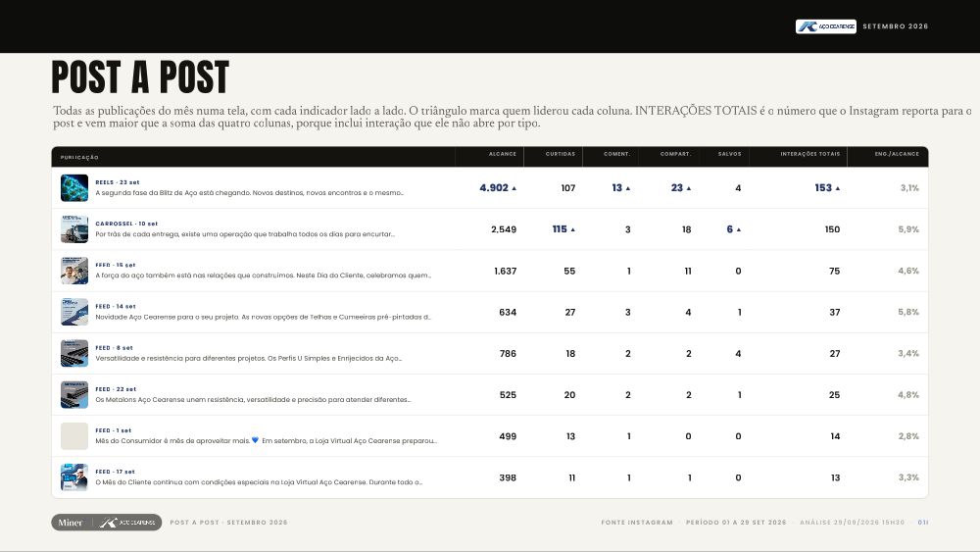Viewport: 980px width, 552px height.
Task: Click the PUBLICAÇÃO column header
Action: point(79,158)
